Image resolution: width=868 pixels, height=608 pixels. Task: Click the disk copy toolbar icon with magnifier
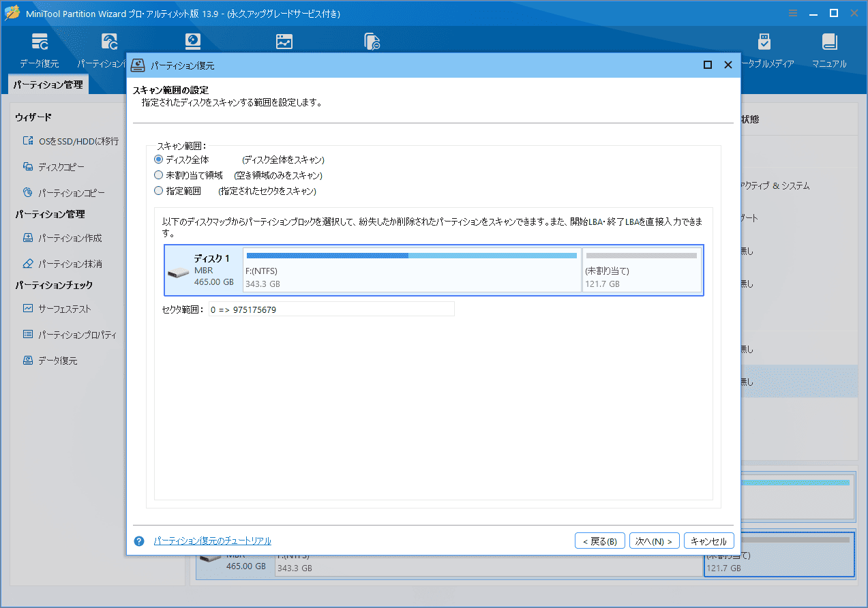click(372, 42)
